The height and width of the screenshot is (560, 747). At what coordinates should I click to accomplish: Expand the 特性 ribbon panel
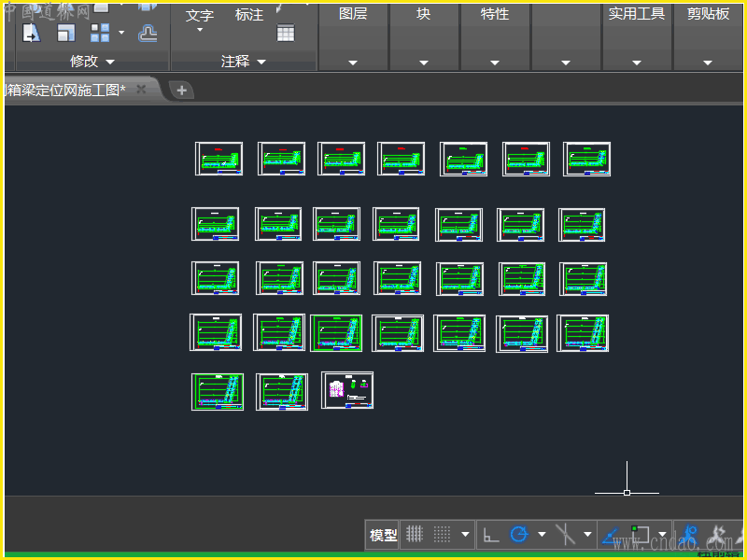495,63
